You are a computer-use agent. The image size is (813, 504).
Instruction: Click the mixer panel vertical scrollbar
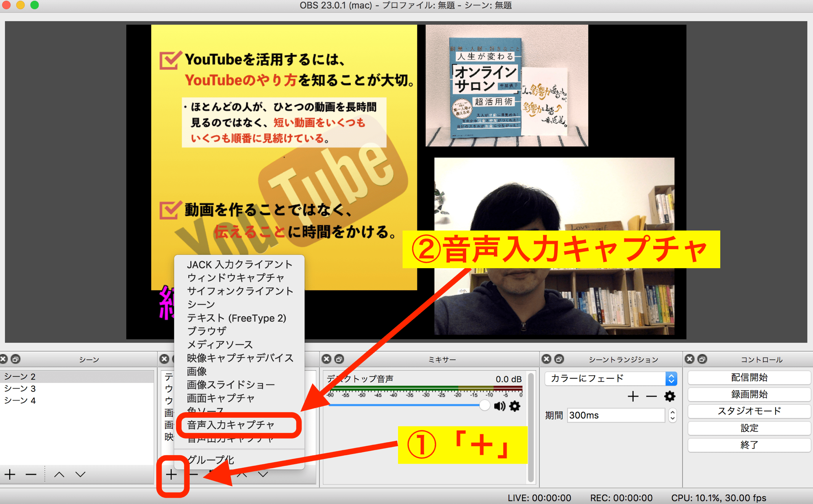530,427
